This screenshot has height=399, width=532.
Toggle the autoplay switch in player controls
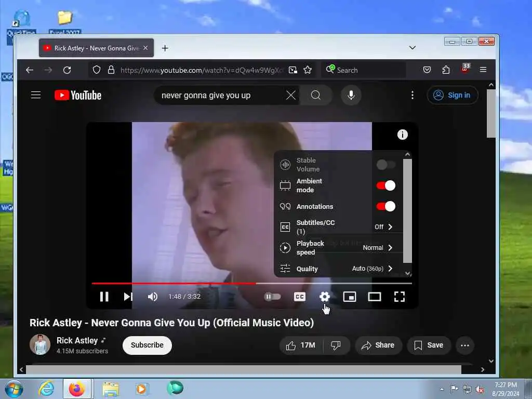pos(272,297)
